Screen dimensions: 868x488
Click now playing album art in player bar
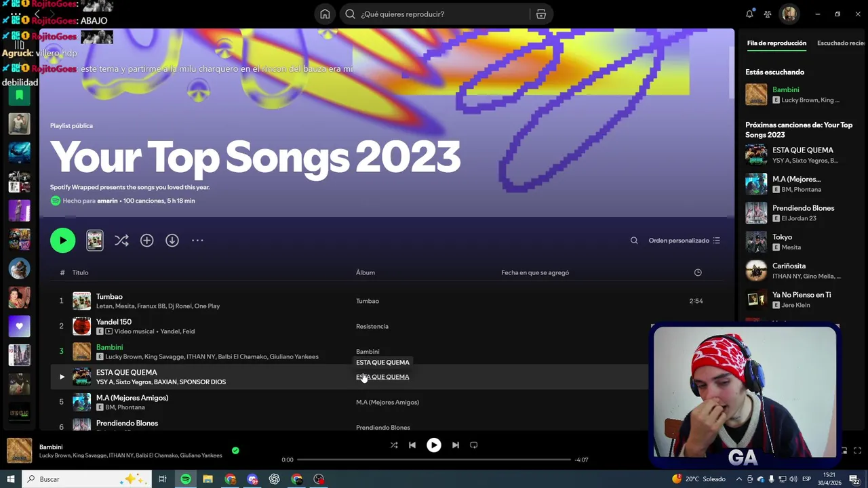(x=20, y=451)
